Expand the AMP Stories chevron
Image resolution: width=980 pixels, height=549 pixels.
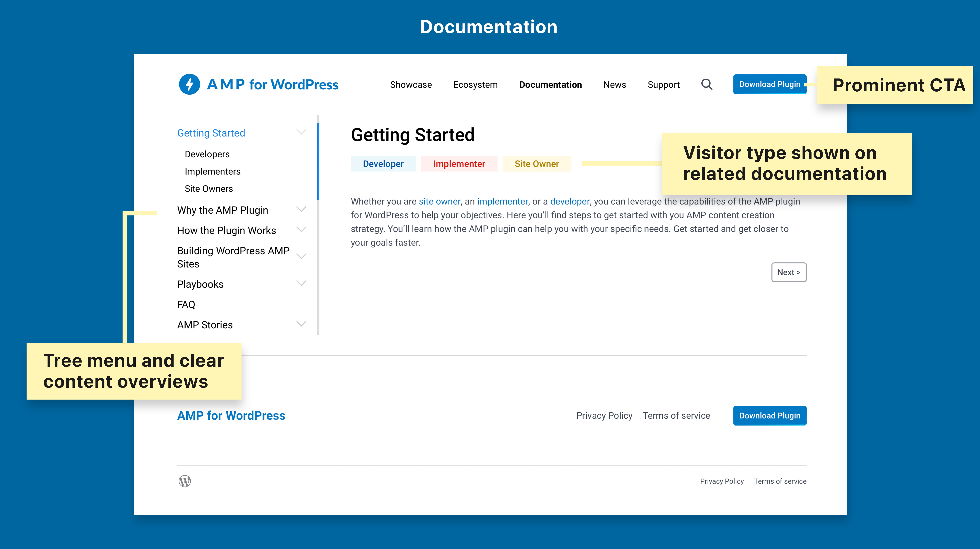pos(301,324)
